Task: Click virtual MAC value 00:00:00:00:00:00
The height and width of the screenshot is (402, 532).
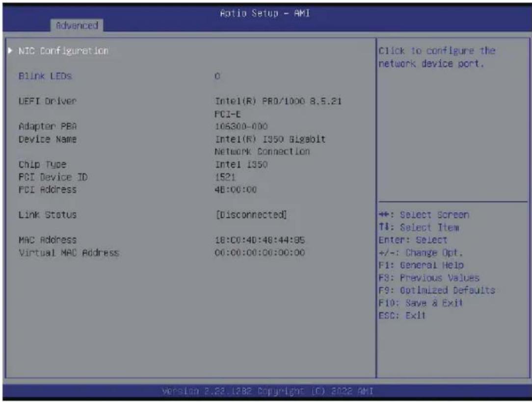Action: point(260,252)
